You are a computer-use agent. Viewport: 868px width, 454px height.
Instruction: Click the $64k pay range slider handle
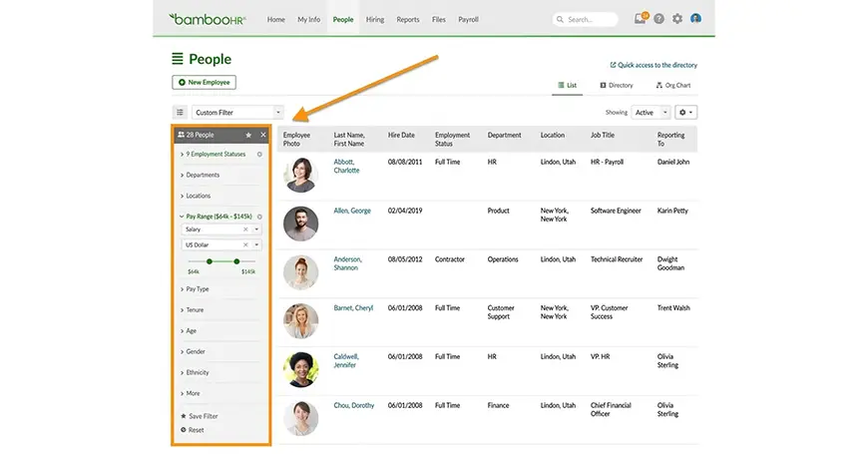click(210, 261)
